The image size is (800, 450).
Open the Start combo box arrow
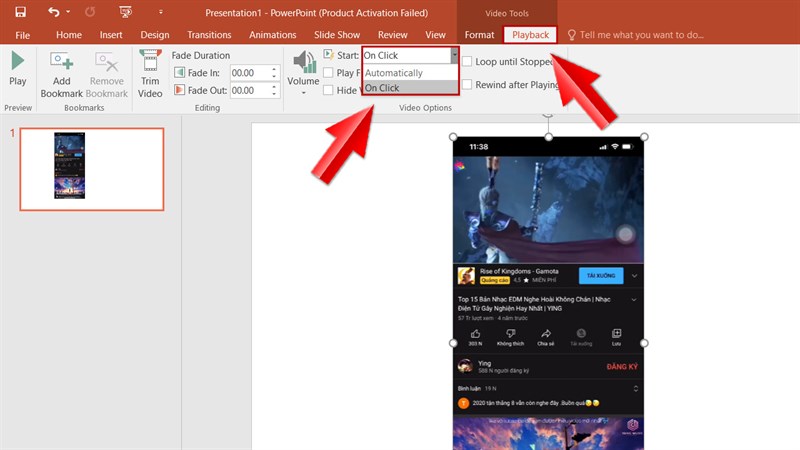tap(454, 55)
